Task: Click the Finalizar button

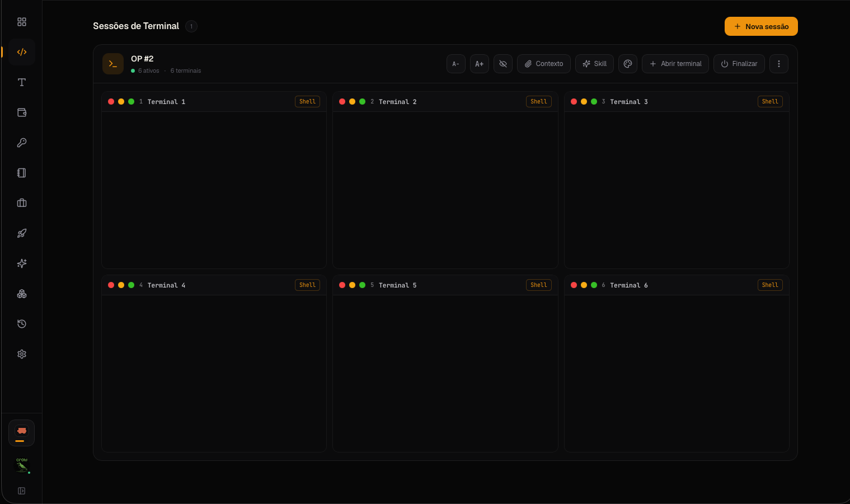Action: (x=739, y=64)
